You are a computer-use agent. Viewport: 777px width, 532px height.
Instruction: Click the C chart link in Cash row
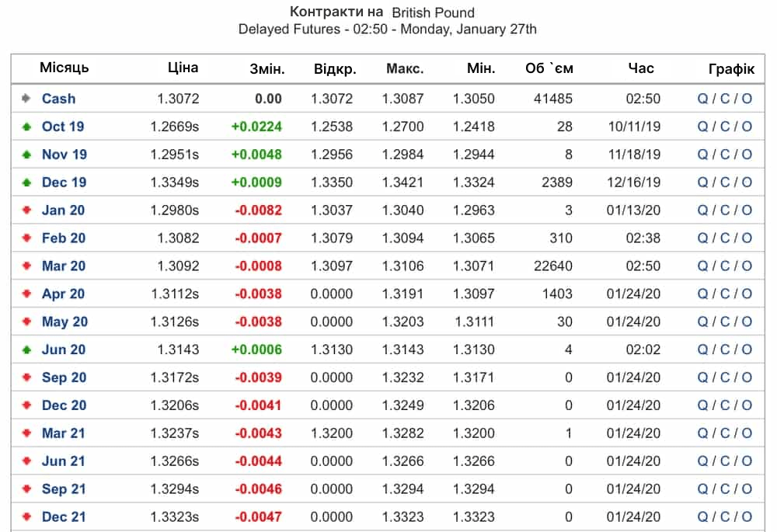pos(724,99)
